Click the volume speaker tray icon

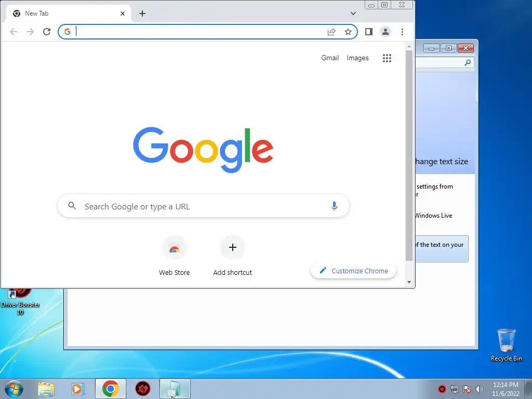click(480, 389)
